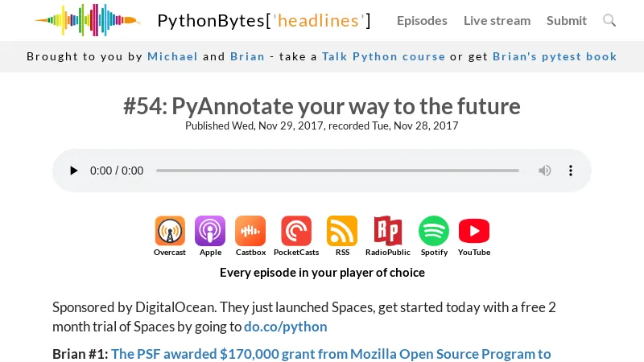Go to the Episodes page
The height and width of the screenshot is (362, 644).
[422, 20]
